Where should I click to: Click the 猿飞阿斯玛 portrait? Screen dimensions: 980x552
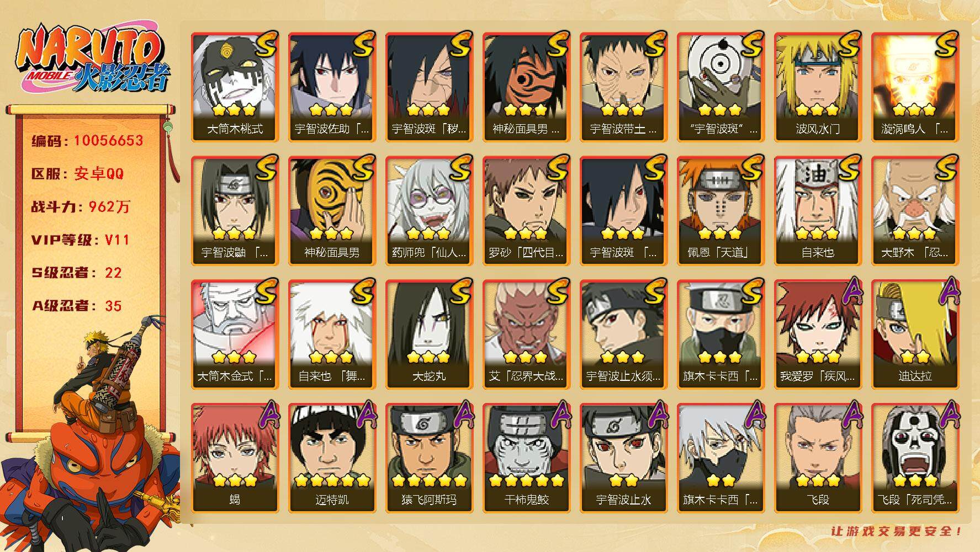[430, 458]
